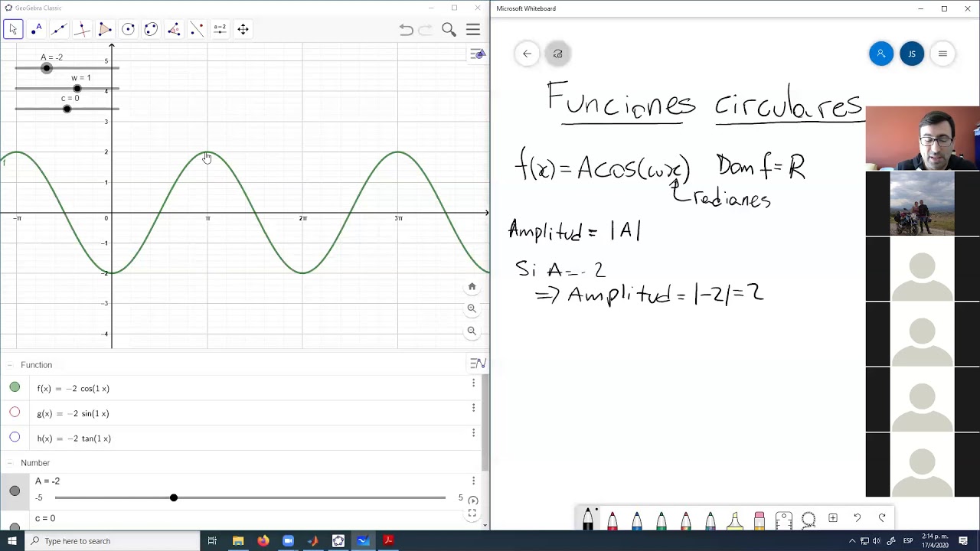This screenshot has width=980, height=551.
Task: Open GeoGebra's hamburger main menu
Action: (x=473, y=30)
